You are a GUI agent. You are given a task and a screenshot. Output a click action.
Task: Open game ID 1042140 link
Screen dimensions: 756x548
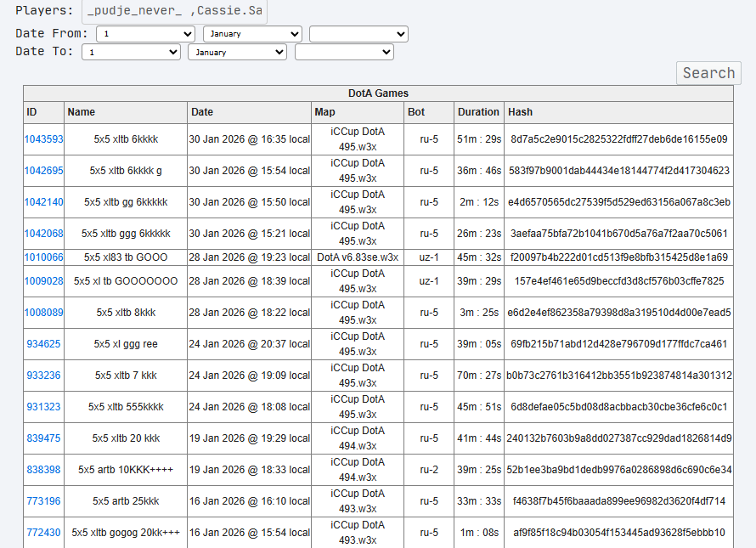click(x=44, y=202)
